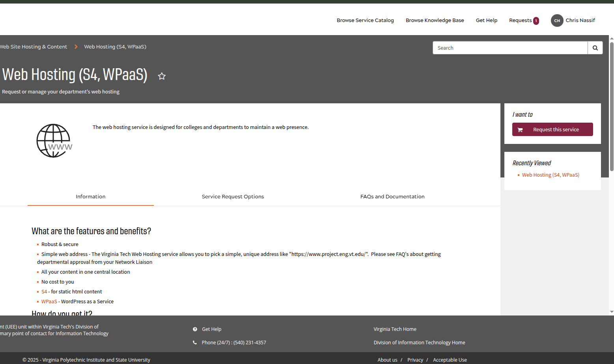Click the 'No cost to you' bullet text
Viewport: 614px width, 364px height.
pyautogui.click(x=58, y=282)
